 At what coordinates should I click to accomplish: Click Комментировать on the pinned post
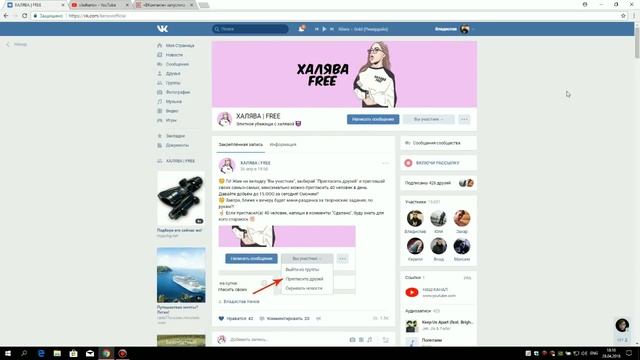click(284, 318)
